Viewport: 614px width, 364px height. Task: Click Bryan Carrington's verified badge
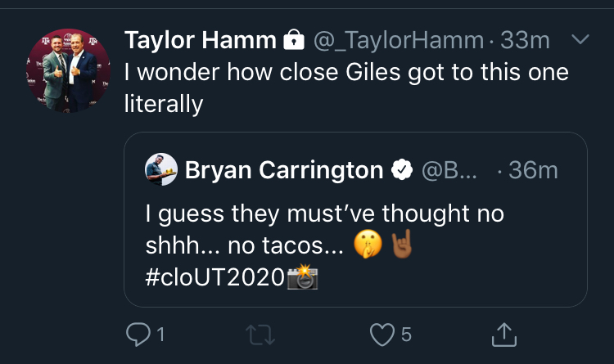point(401,170)
